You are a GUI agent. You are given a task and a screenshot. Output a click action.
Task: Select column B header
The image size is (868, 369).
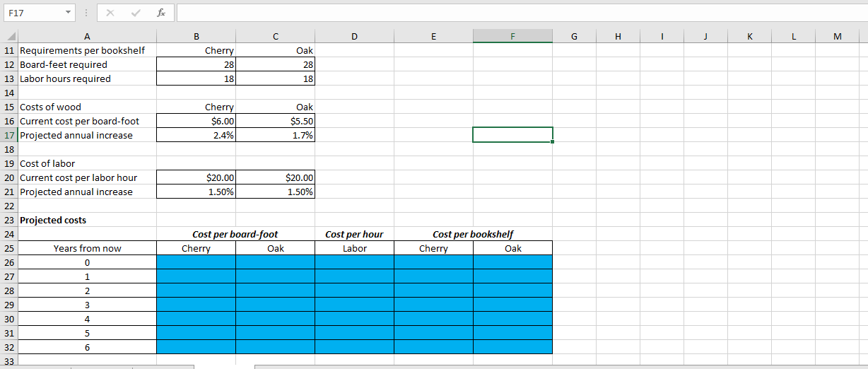(196, 37)
